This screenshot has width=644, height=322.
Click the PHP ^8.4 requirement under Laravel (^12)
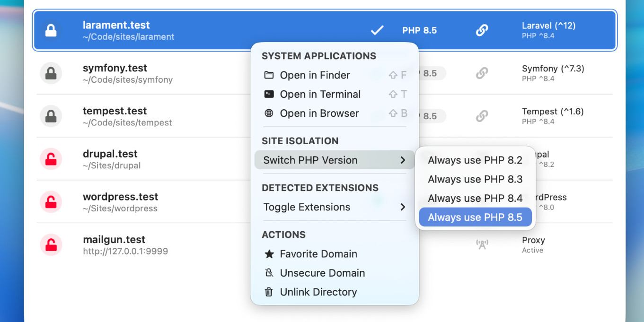click(538, 36)
